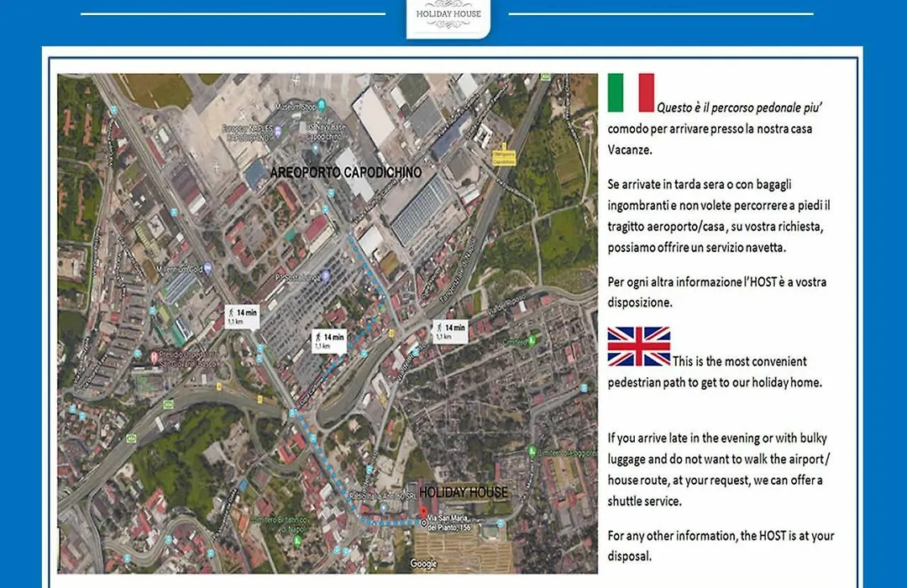
Task: Click the line "Se arrivate in tarda sera o con bagagli"
Action: pos(700,185)
